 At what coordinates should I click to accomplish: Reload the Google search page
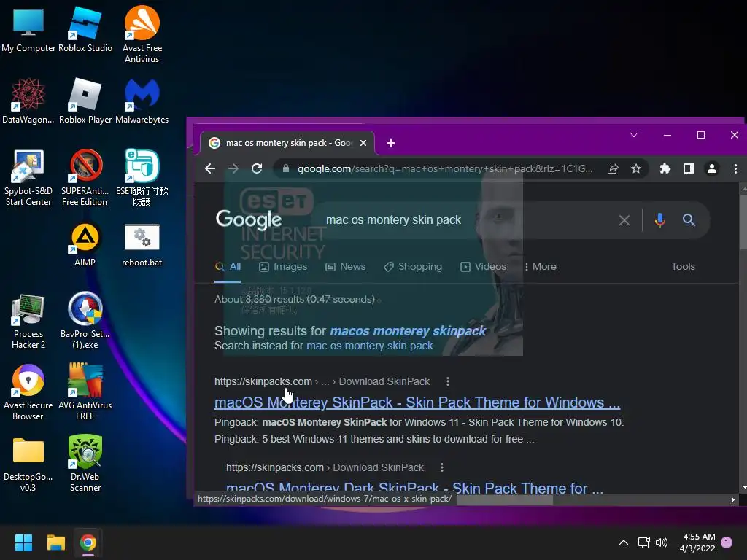coord(257,168)
